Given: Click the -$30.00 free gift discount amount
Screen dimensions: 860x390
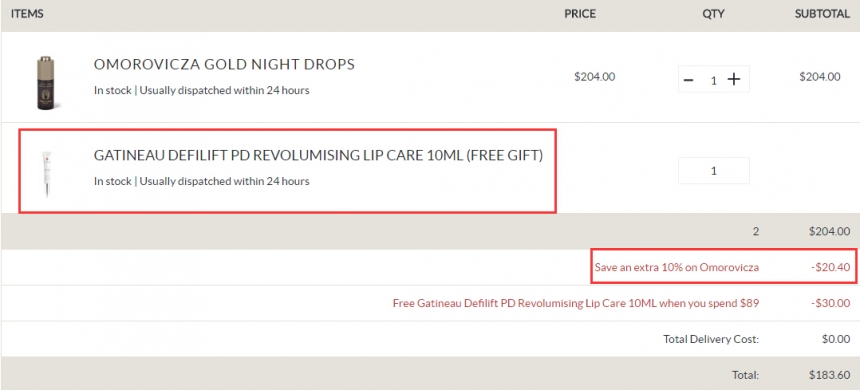Looking at the screenshot, I should coord(830,303).
